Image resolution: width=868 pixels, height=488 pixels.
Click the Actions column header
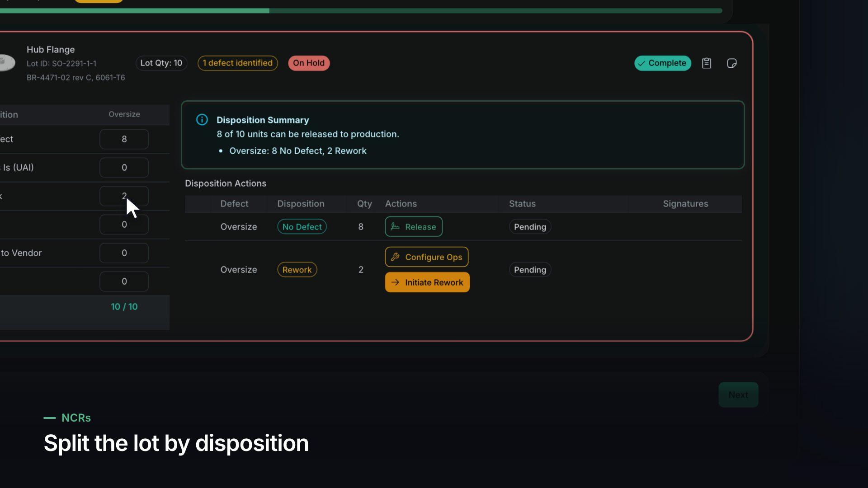click(x=401, y=204)
